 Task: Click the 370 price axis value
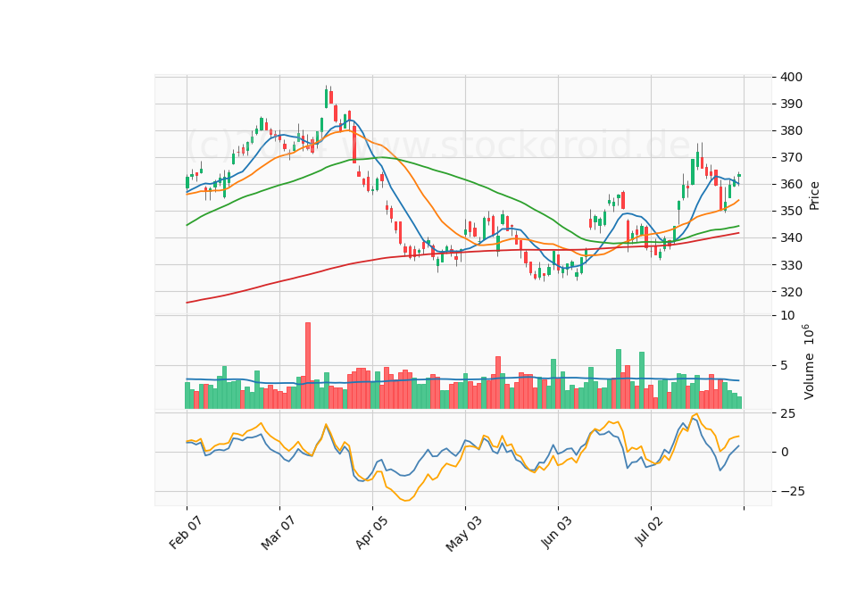[792, 157]
